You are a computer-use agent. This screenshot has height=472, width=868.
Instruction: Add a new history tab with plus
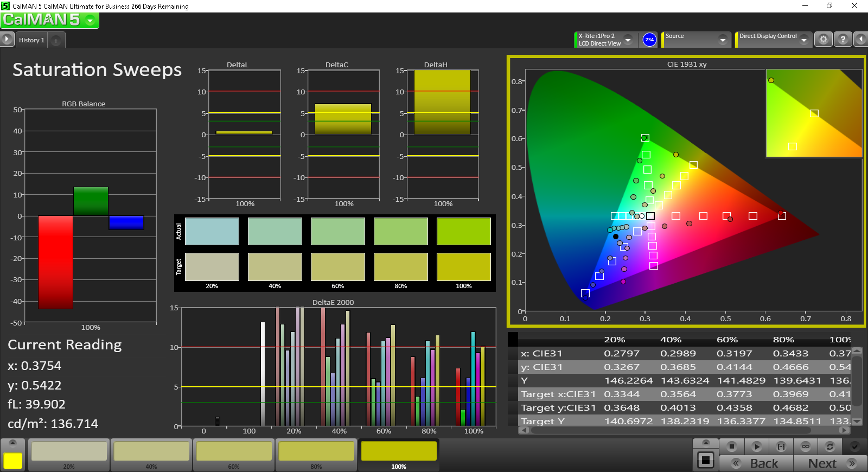(56, 41)
